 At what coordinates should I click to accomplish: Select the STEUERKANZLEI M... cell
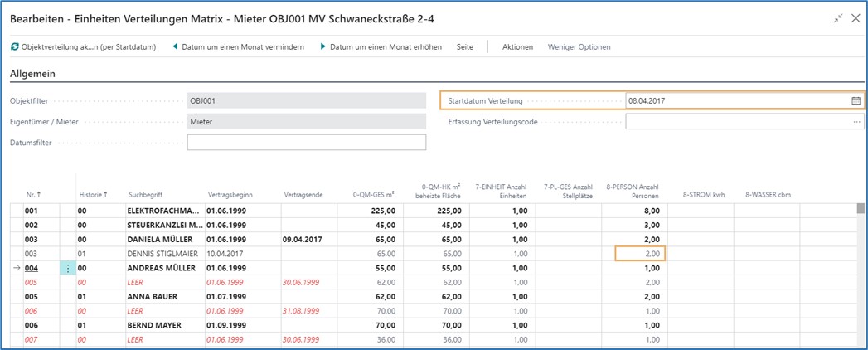164,226
